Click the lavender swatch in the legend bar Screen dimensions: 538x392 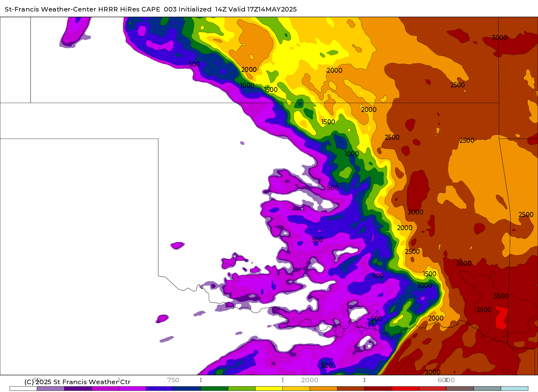click(x=51, y=388)
